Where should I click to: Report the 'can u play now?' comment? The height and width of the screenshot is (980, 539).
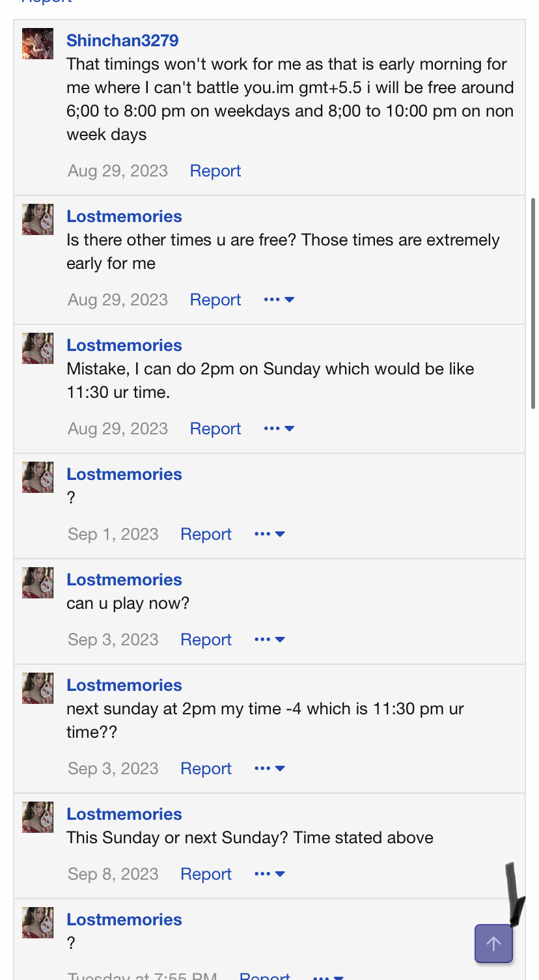coord(206,639)
